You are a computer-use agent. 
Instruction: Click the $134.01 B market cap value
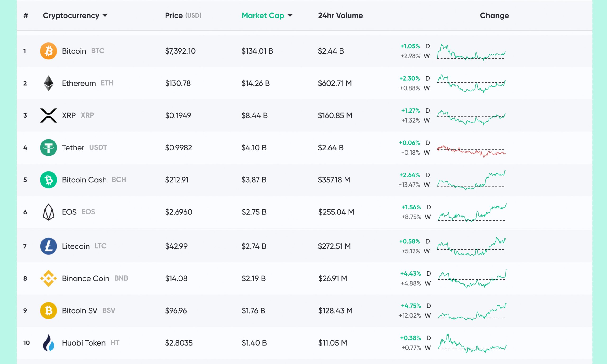257,51
